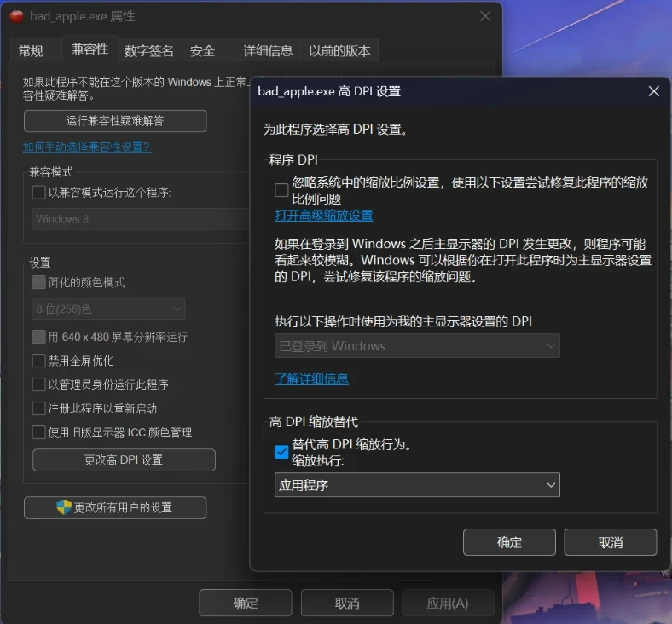This screenshot has height=624, width=672.
Task: Open the 打开高级缩放设置 link
Action: tap(324, 215)
